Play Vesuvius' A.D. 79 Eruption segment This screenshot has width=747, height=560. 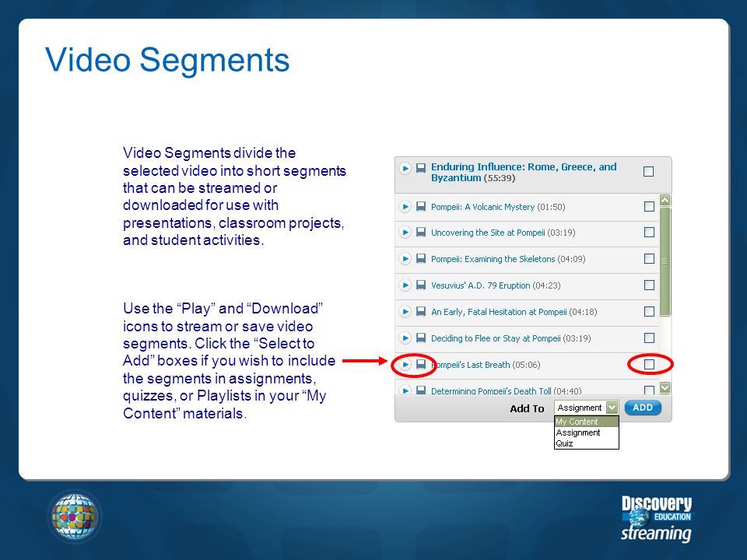405,285
